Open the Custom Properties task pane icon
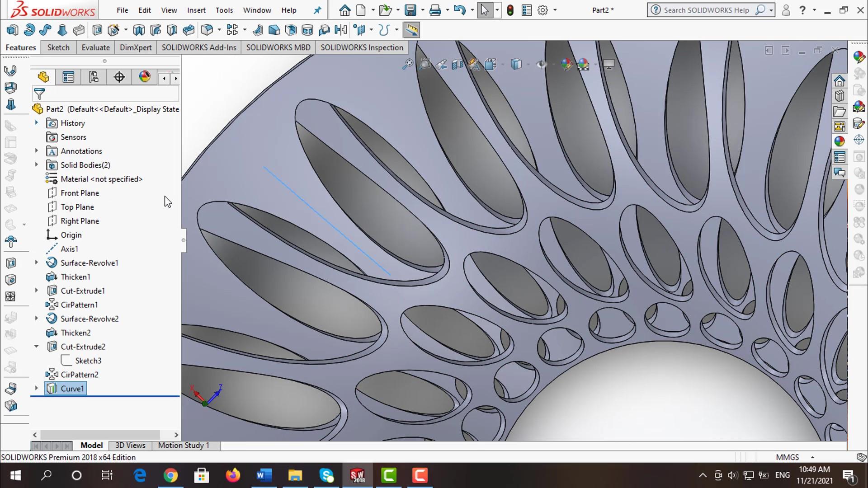Screen dimensions: 868x488 (x=840, y=157)
